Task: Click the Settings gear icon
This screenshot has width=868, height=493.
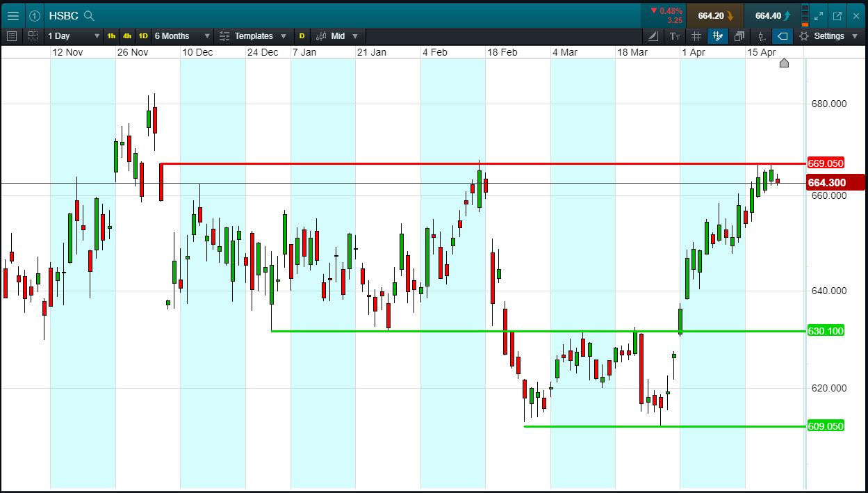Action: click(x=804, y=35)
